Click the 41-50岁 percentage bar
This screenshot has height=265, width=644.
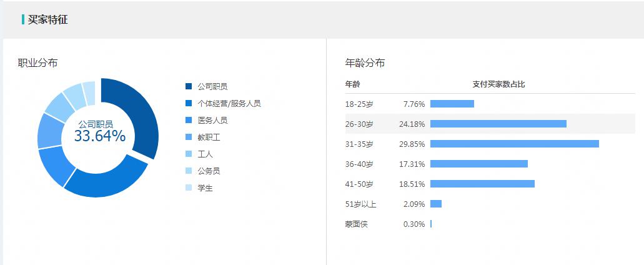tap(482, 184)
